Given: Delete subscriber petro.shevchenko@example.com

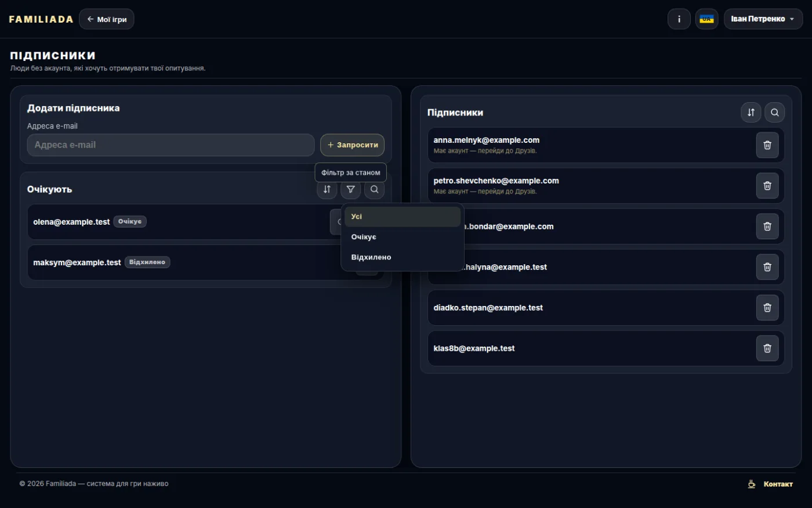Looking at the screenshot, I should (x=767, y=186).
